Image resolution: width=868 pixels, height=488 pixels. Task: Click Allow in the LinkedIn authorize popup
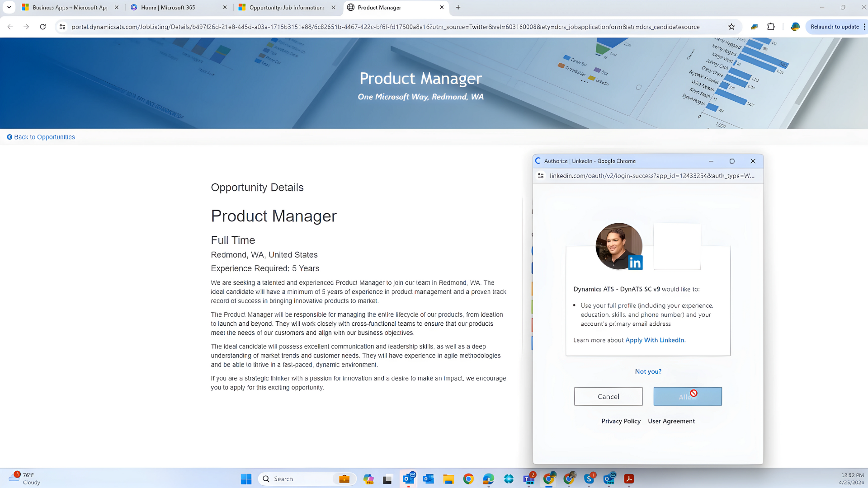(687, 396)
